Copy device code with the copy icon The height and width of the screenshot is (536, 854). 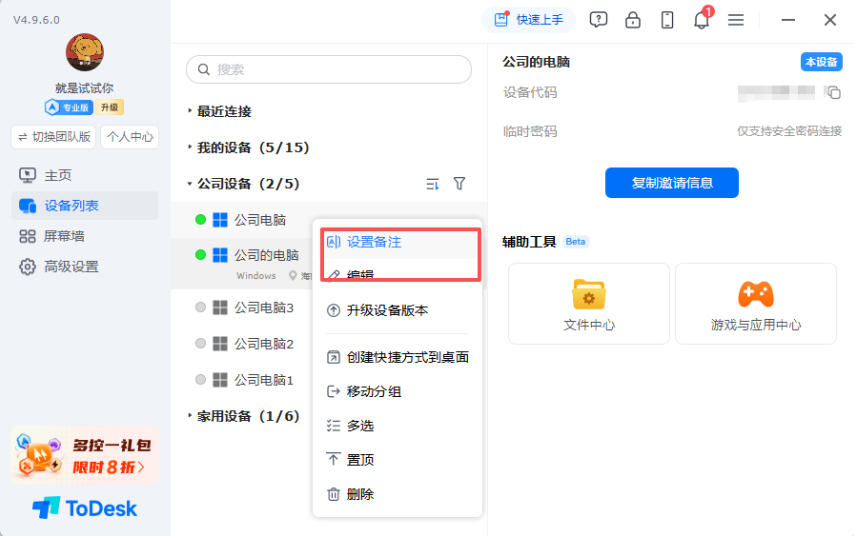point(833,93)
